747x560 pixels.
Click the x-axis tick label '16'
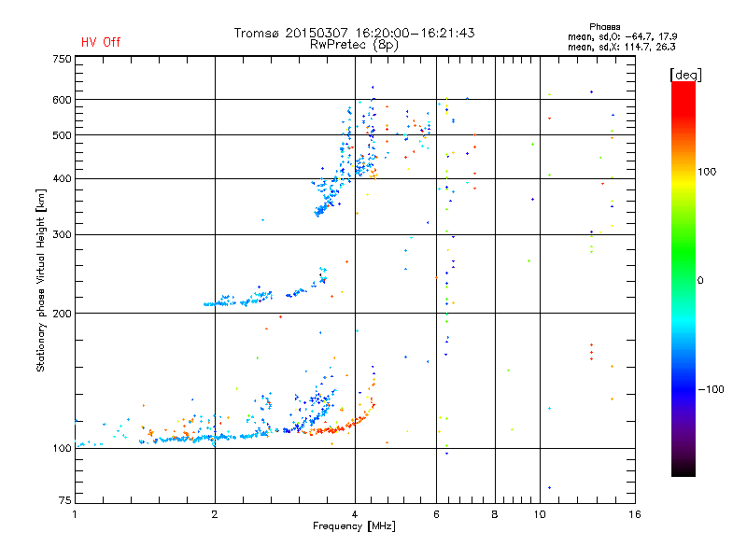pyautogui.click(x=635, y=514)
